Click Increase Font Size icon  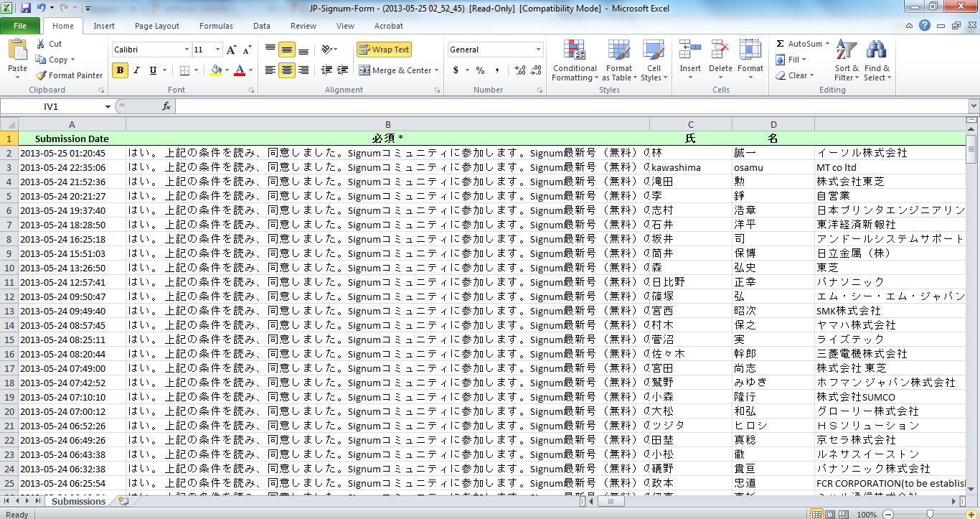pos(231,50)
